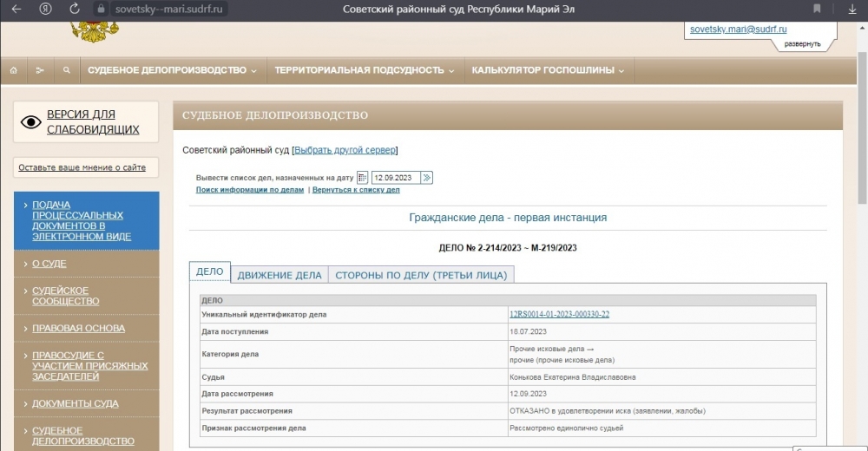Screen dimensions: 868x451
Task: Expand the КАЛЬКУЛЯТОР ГОСПОШЛИНЫ dropdown menu
Action: coord(548,70)
